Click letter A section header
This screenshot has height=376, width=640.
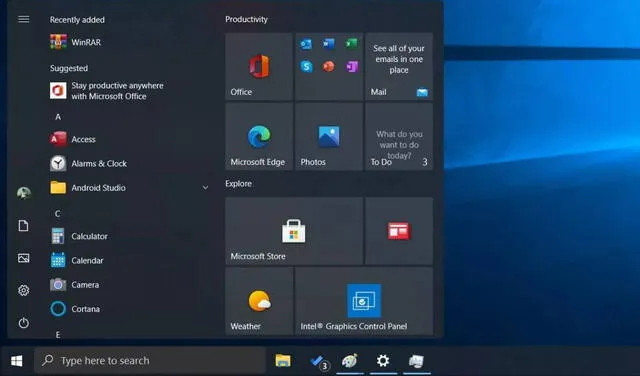pyautogui.click(x=58, y=117)
